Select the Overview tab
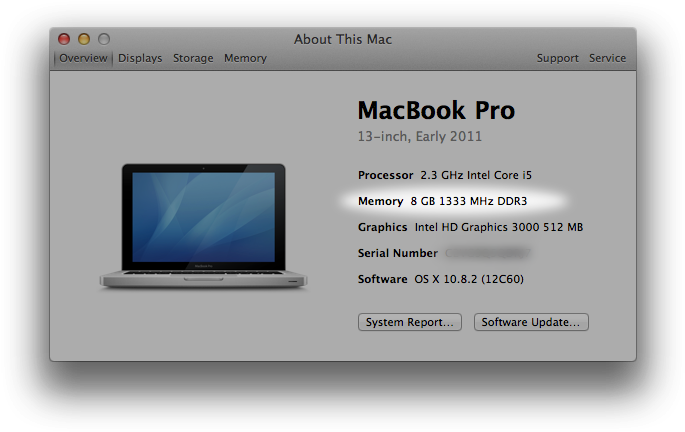685x432 pixels. pyautogui.click(x=83, y=58)
